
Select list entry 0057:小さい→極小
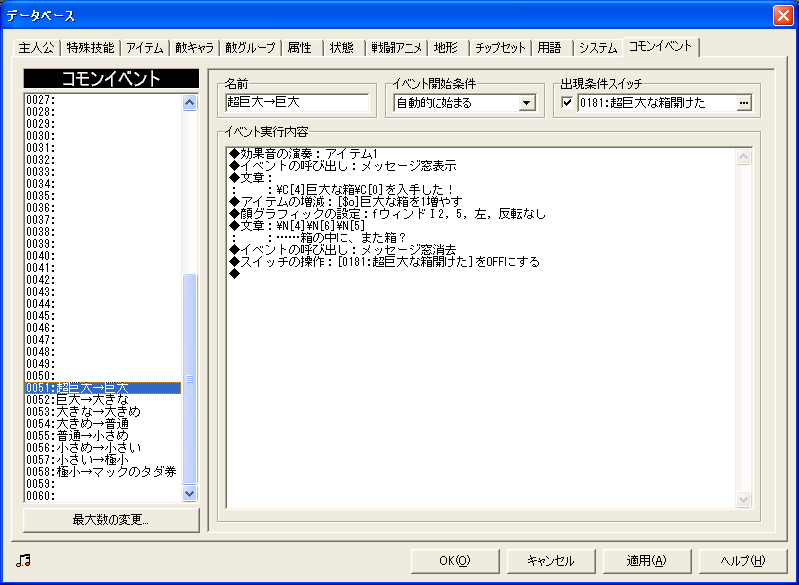103,460
